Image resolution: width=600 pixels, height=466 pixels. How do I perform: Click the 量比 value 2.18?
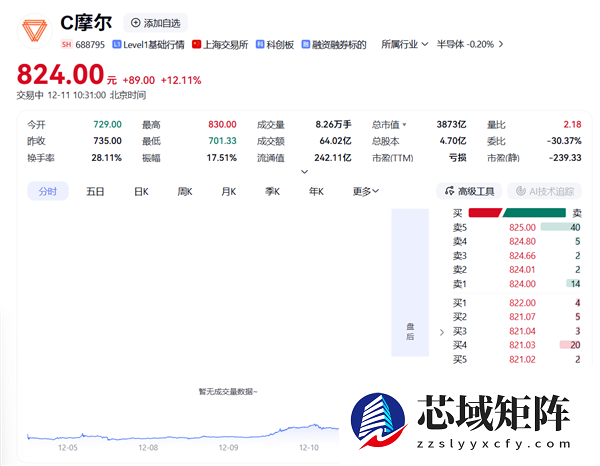click(x=572, y=124)
